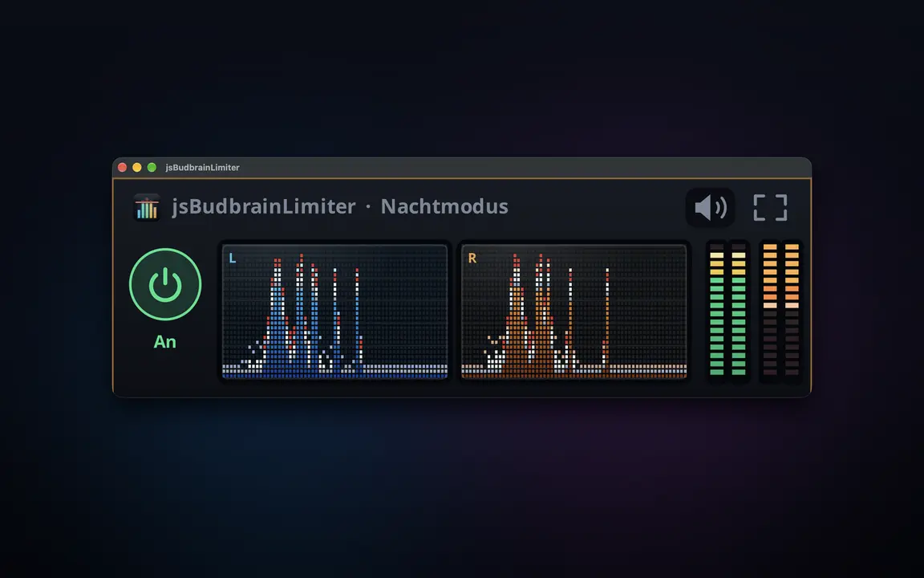Close the jsBudbrainLimiter window
924x578 pixels.
pos(123,168)
